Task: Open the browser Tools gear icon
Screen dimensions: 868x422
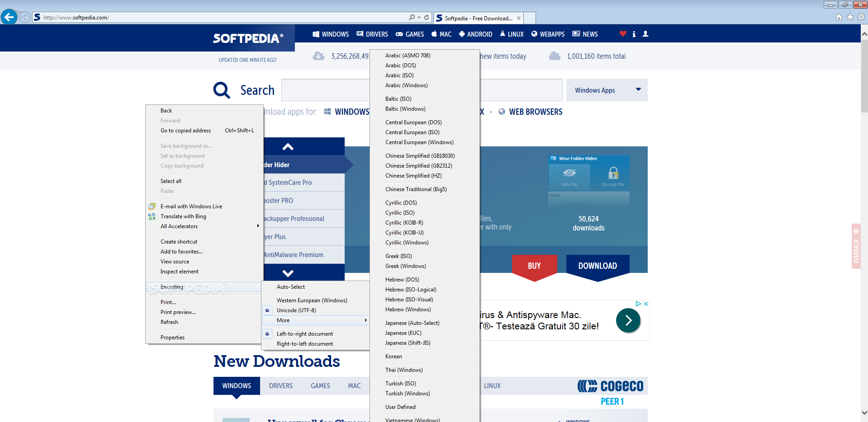Action: (861, 17)
